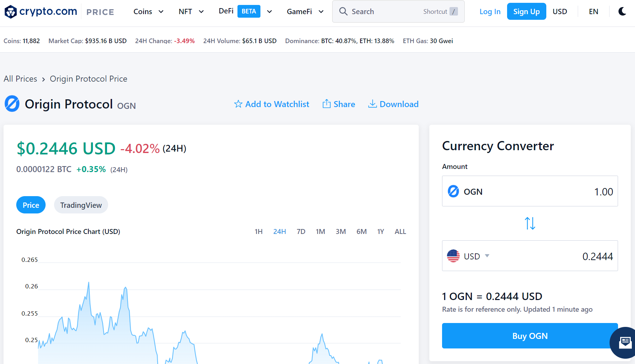
Task: Go to All Prices breadcrumb
Action: coord(20,79)
